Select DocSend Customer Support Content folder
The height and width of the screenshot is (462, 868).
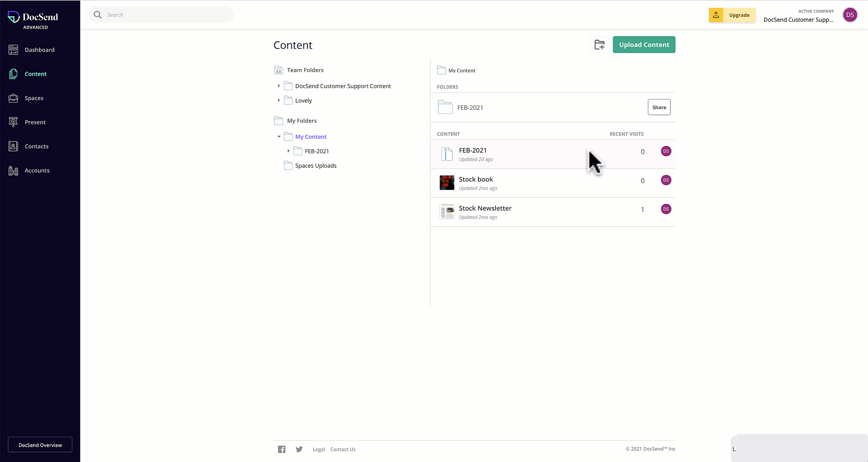click(x=343, y=86)
